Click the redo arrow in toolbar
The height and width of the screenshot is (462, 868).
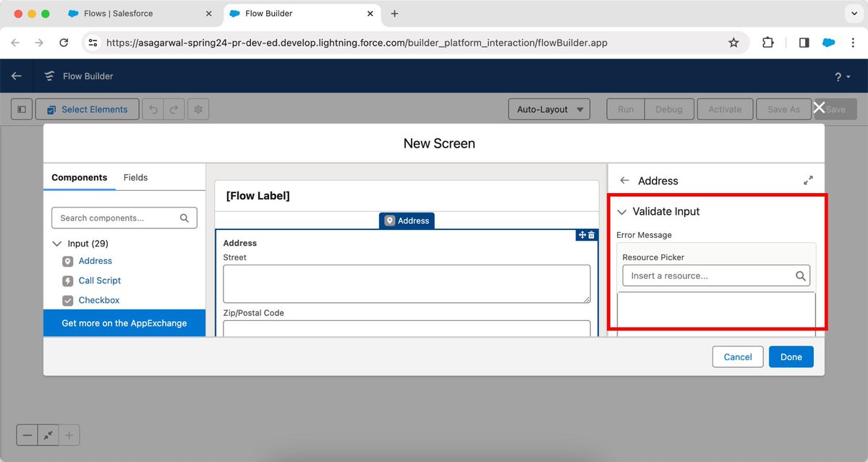pos(174,109)
